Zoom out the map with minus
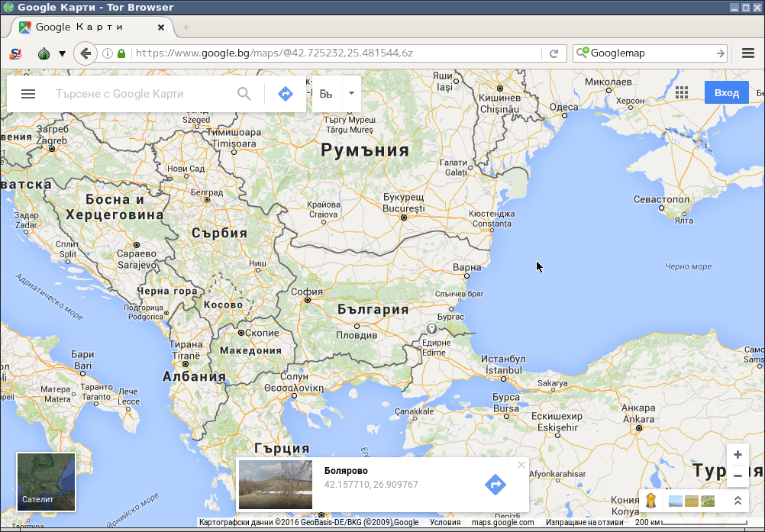The height and width of the screenshot is (532, 765). coord(738,476)
